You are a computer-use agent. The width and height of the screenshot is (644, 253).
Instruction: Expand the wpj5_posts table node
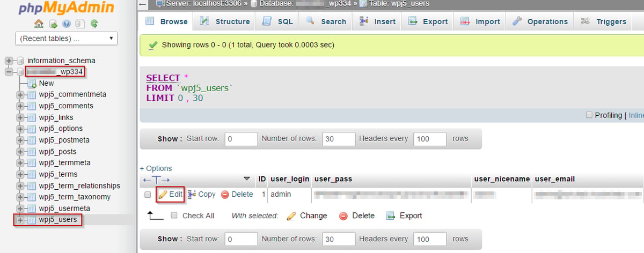pyautogui.click(x=20, y=151)
